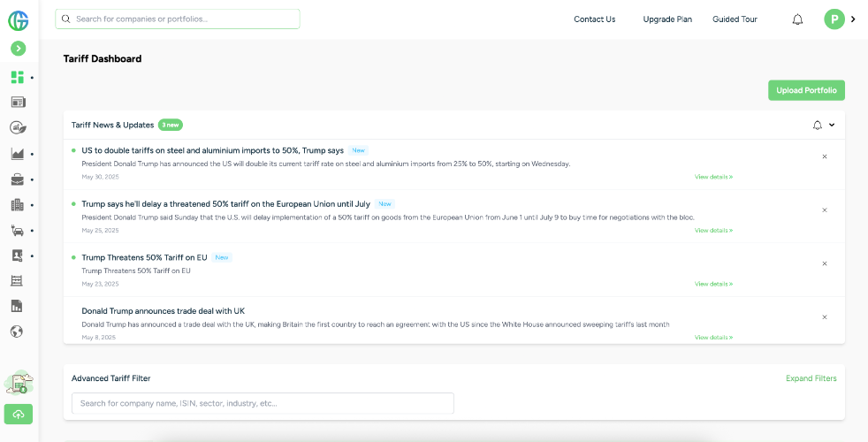Open the Contact Us menu item
Screen dimensions: 868x442
click(x=595, y=19)
